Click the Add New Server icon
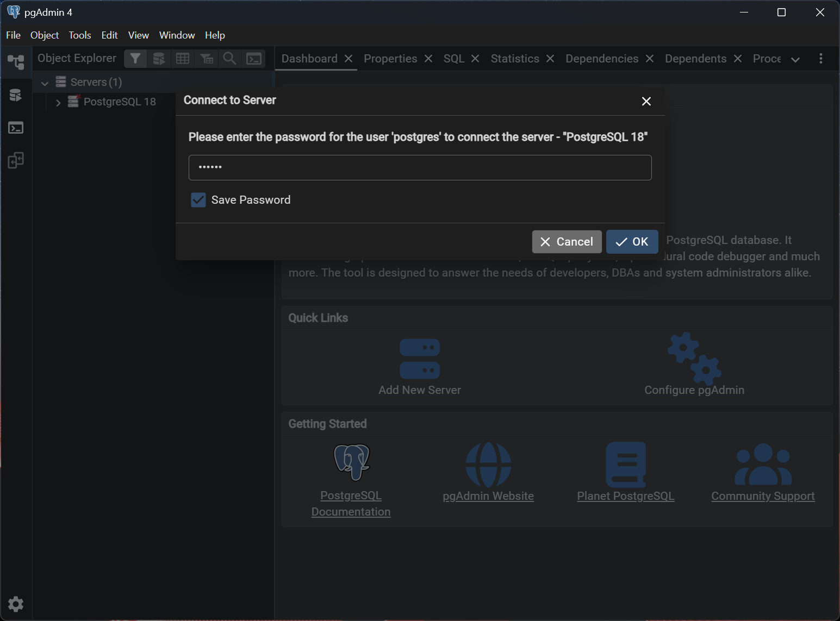The height and width of the screenshot is (621, 840). coord(419,359)
